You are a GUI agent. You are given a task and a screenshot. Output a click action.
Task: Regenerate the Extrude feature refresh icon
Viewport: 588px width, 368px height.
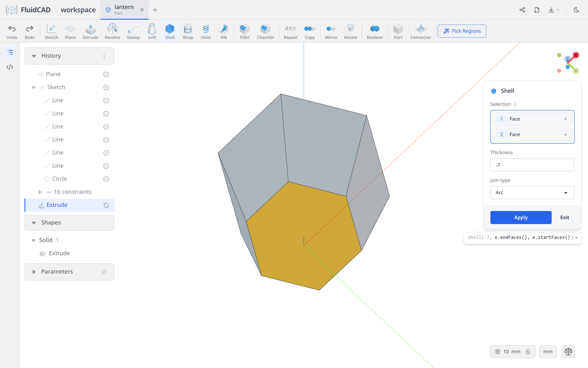(106, 205)
